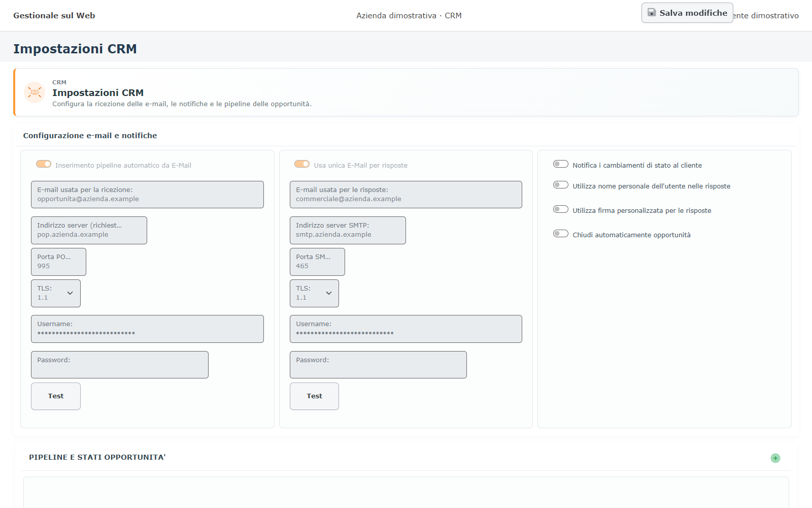Click the Indirizzo server SMTP field
Image resolution: width=812 pixels, height=508 pixels.
point(348,230)
